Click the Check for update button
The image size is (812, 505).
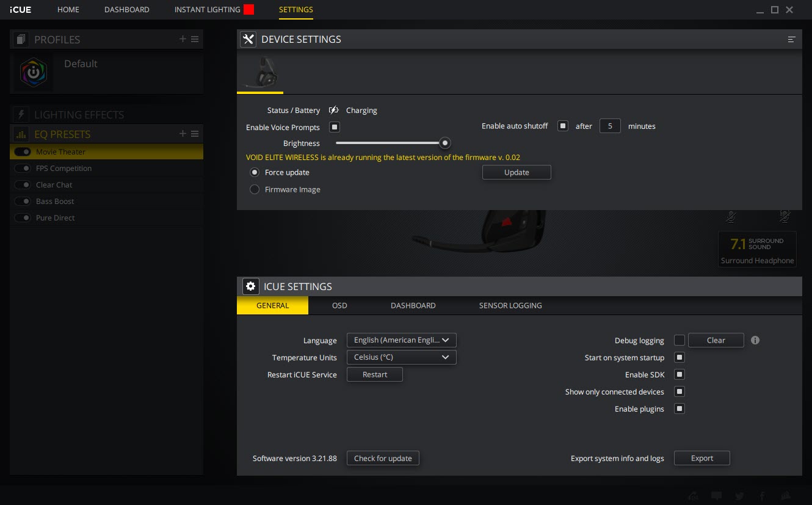383,458
